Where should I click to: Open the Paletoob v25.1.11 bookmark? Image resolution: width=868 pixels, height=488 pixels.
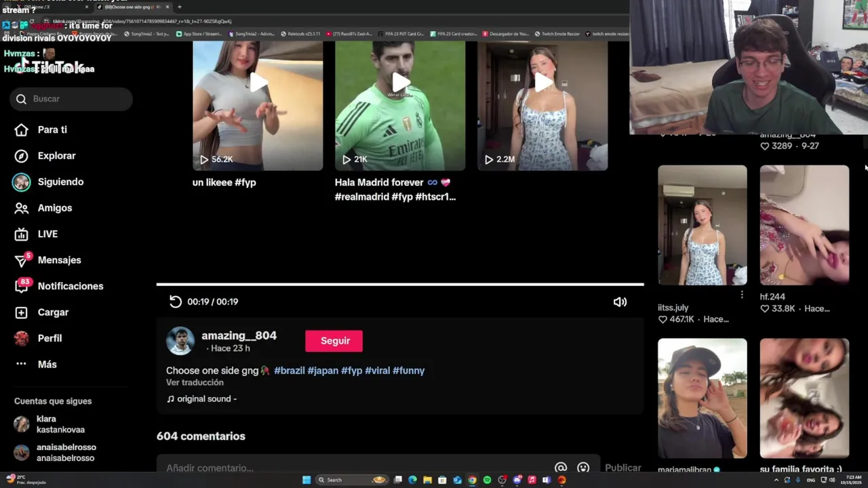pos(300,33)
